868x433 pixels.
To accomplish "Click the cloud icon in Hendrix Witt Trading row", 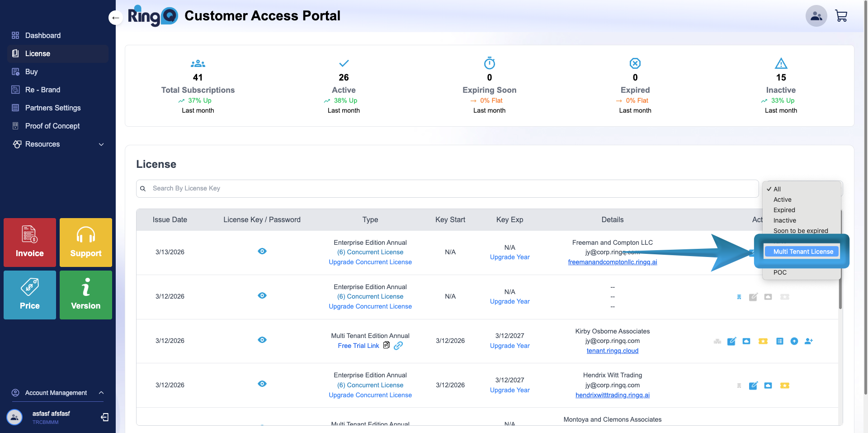I will 768,385.
